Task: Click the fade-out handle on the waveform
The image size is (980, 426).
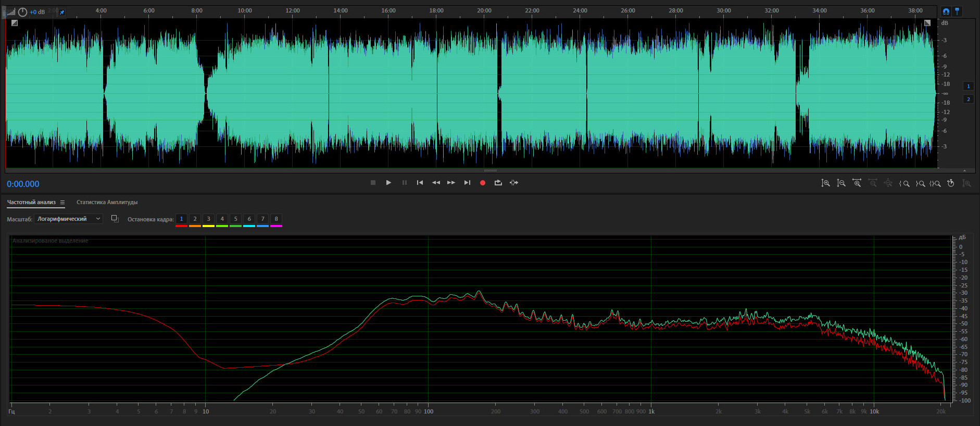Action: 927,23
